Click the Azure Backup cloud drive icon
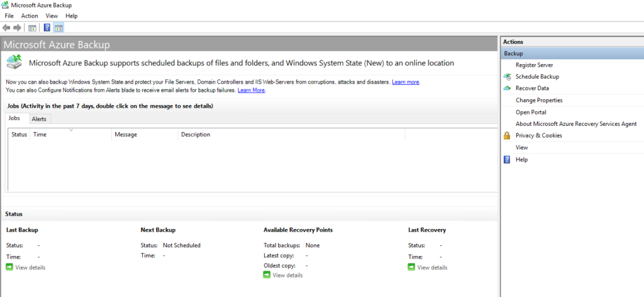Viewport: 644px width, 297px height. [15, 62]
